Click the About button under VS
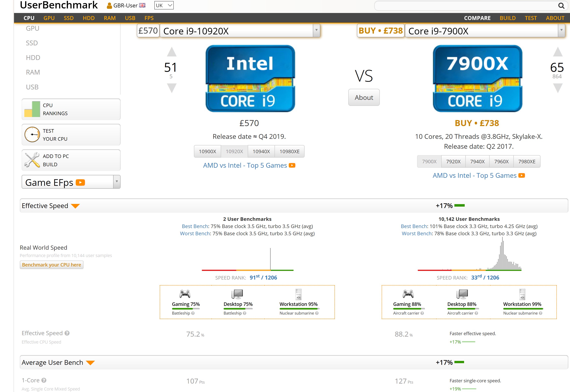This screenshot has width=570, height=392. 364,97
